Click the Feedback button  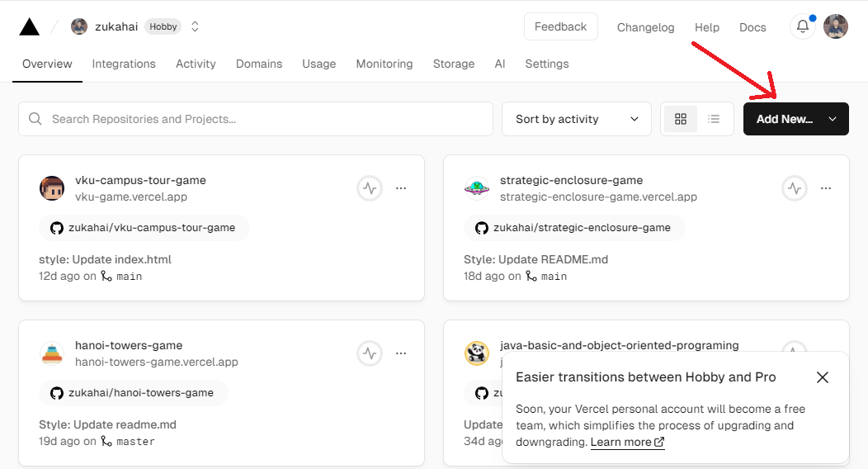[560, 26]
